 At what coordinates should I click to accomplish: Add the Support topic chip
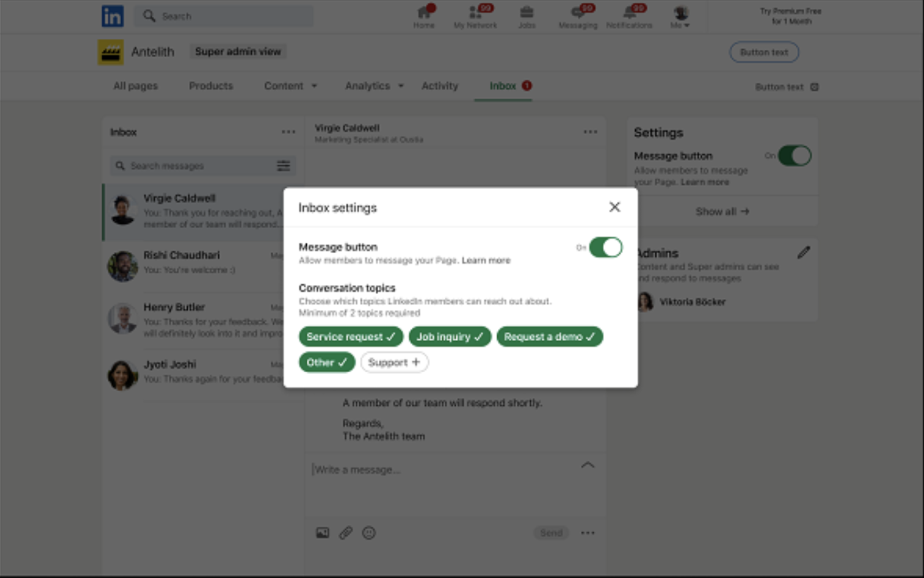(x=394, y=362)
